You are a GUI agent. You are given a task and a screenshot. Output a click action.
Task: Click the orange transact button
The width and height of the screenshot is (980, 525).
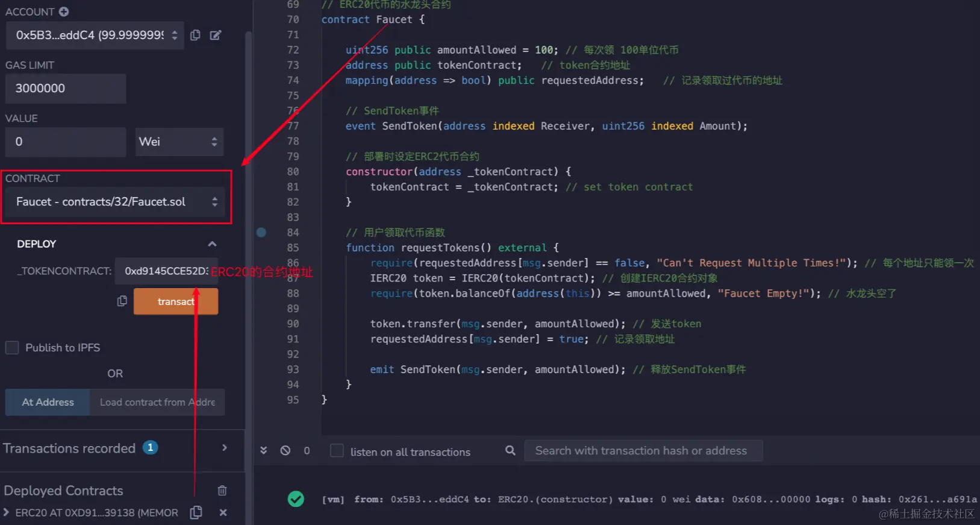176,301
